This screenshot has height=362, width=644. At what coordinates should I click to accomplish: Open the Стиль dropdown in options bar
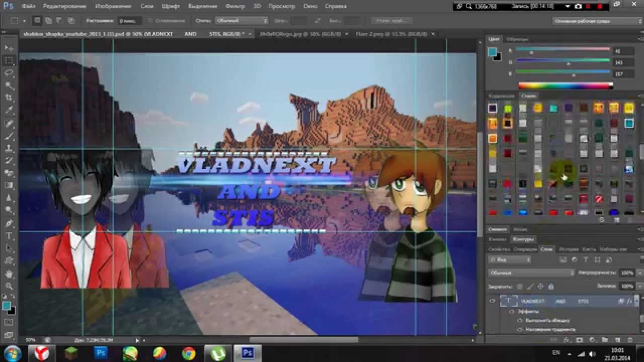[x=242, y=21]
